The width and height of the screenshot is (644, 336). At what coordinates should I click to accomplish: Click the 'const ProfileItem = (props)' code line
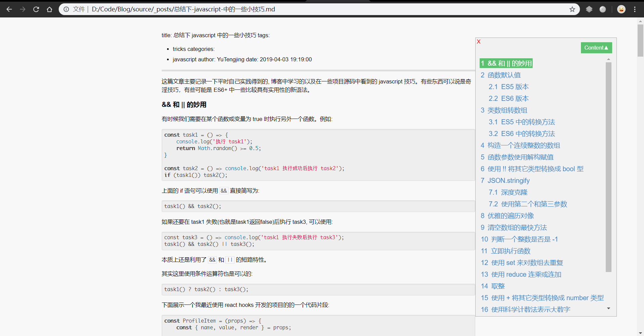coord(213,321)
